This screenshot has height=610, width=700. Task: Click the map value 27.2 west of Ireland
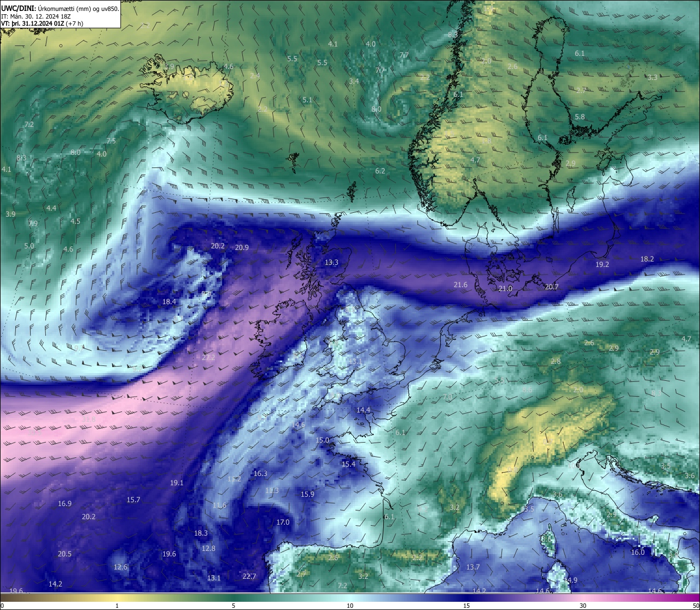[x=208, y=357]
